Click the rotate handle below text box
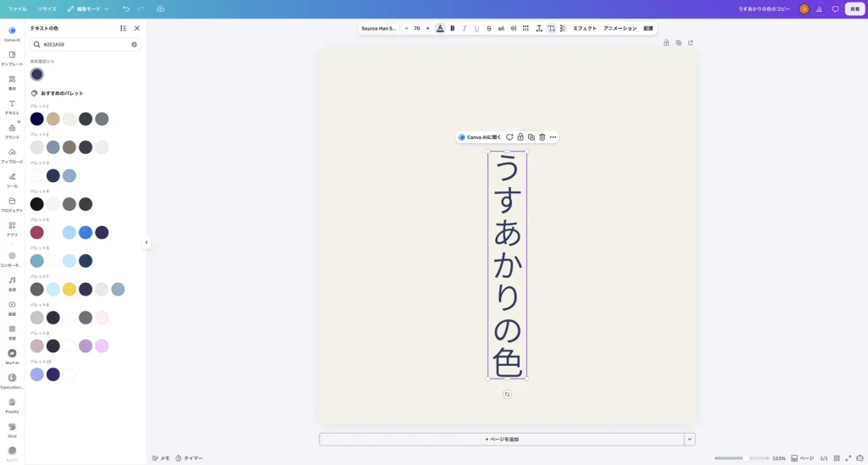Screen dimensions: 868x465 [x=507, y=394]
